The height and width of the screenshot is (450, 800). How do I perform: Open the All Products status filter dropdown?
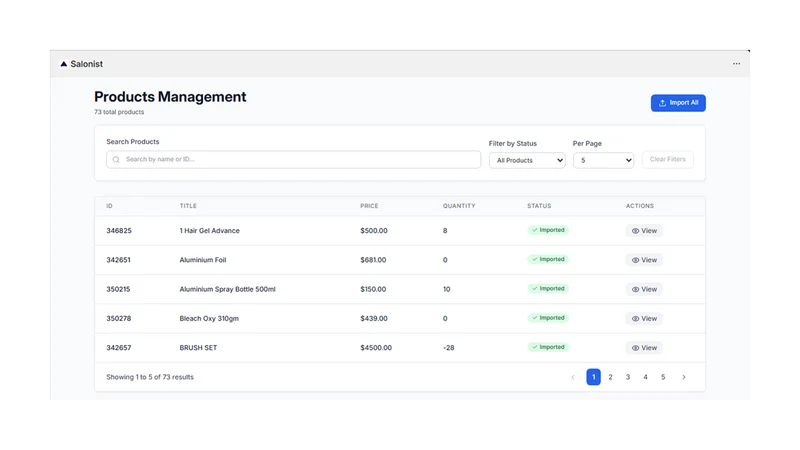click(527, 160)
